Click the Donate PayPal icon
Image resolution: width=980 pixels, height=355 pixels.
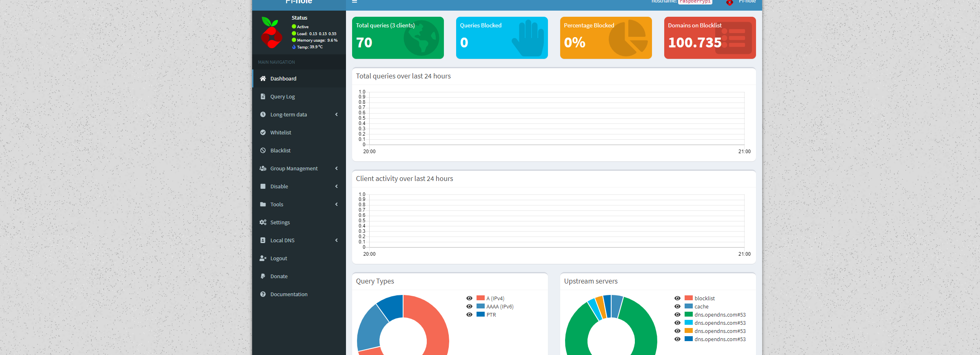click(x=263, y=276)
